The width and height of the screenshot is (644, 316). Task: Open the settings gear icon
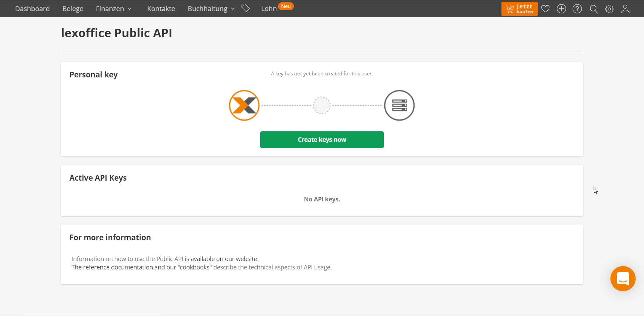609,9
